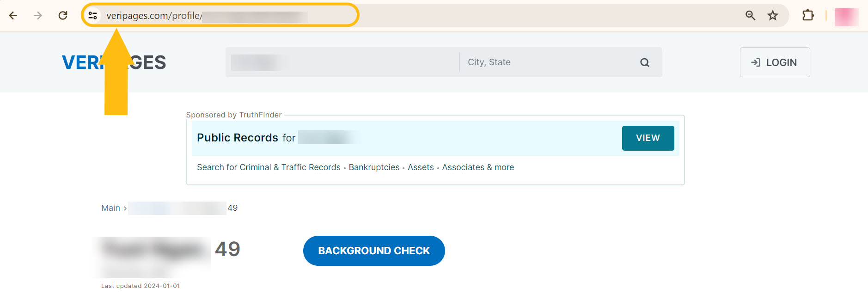Image resolution: width=868 pixels, height=300 pixels.
Task: Open the browser profile avatar
Action: (x=846, y=17)
